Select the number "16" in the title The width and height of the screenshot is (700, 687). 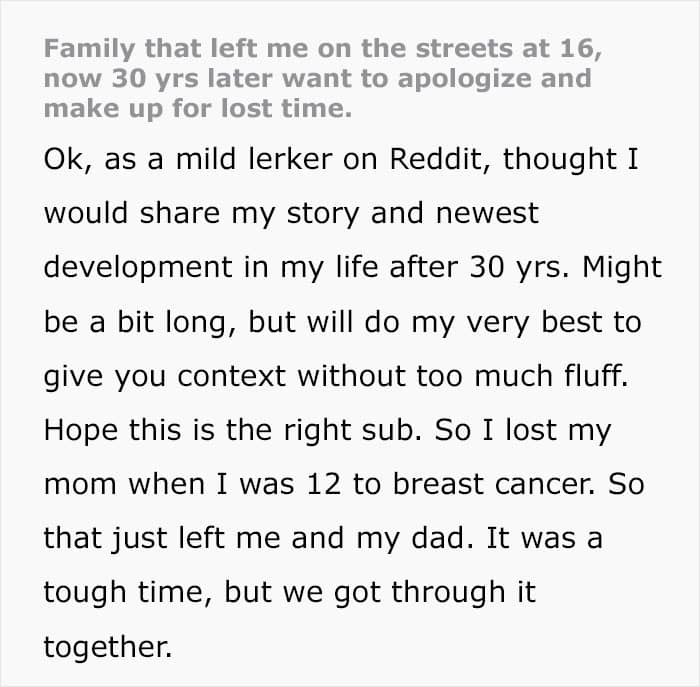tap(581, 49)
